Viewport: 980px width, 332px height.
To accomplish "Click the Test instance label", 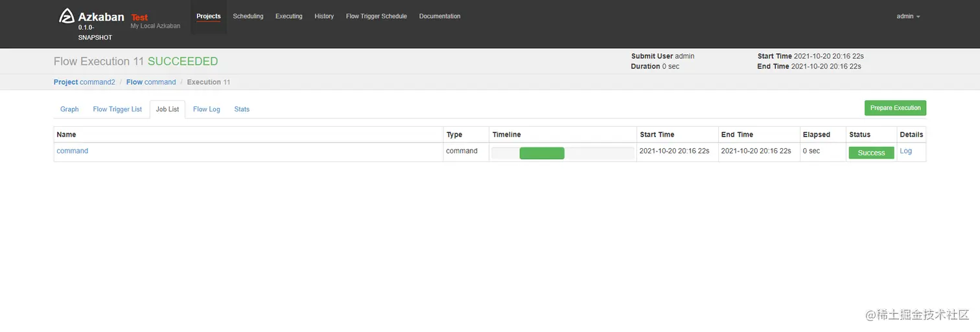I will 139,17.
